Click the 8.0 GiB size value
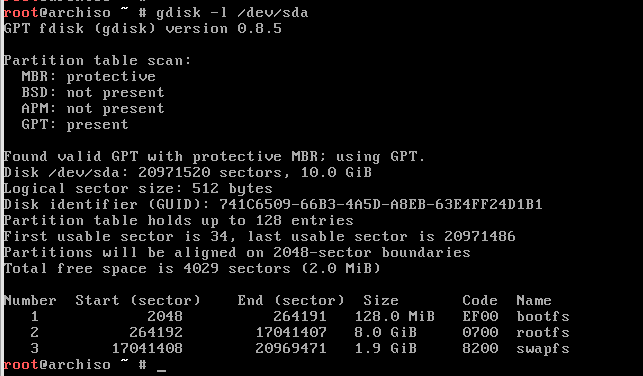643x376 pixels. [x=385, y=332]
